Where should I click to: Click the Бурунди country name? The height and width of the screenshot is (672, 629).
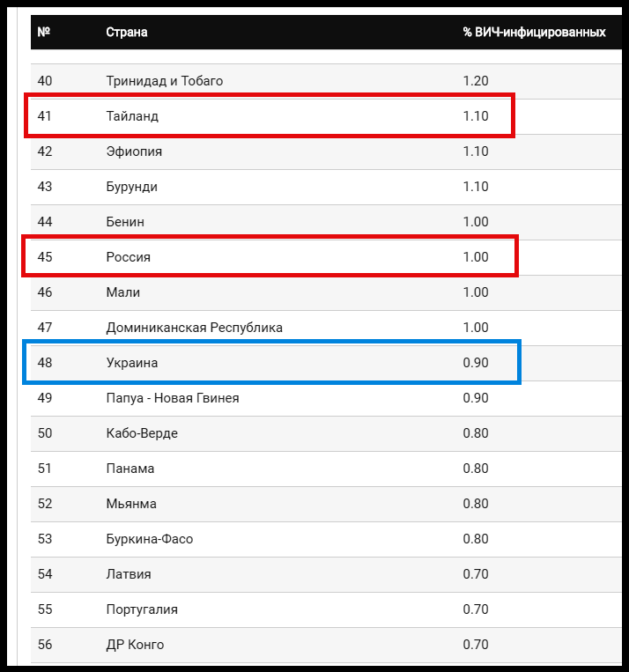point(131,187)
